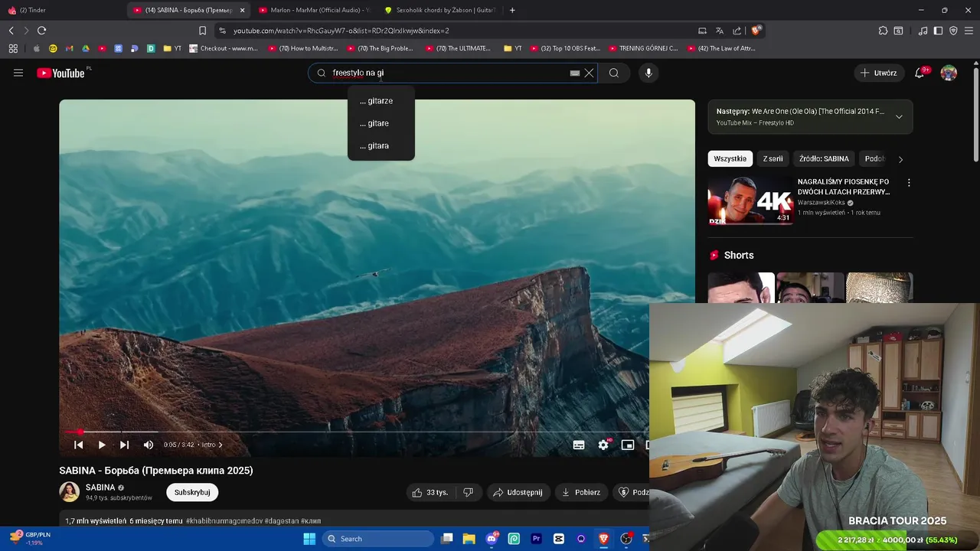Viewport: 980px width, 551px height.
Task: Open YouTube notifications bell
Action: tap(920, 73)
